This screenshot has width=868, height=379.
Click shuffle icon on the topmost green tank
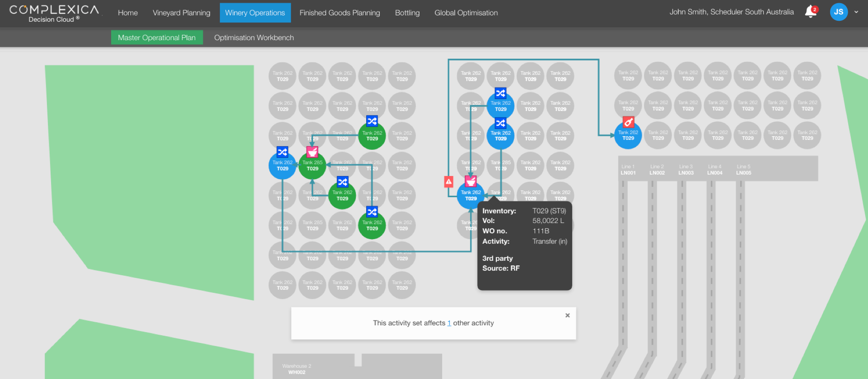372,121
